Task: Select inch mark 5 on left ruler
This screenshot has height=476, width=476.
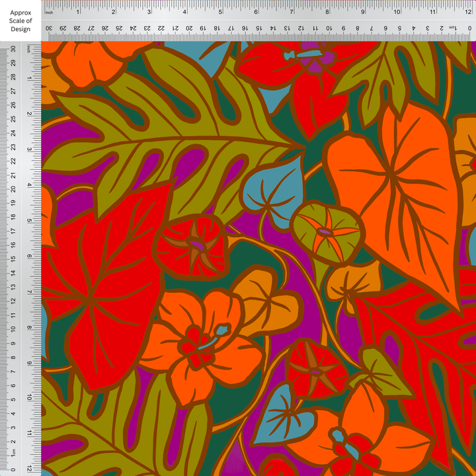Action: click(29, 220)
